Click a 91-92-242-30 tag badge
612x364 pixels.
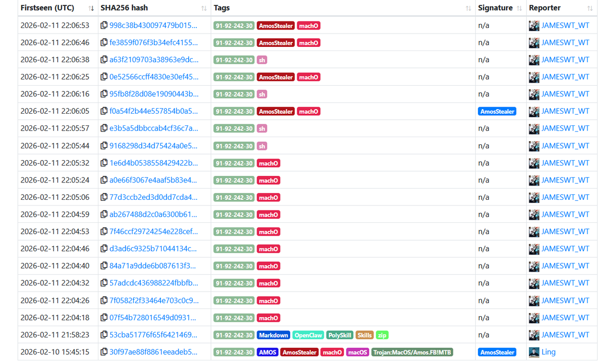point(234,25)
